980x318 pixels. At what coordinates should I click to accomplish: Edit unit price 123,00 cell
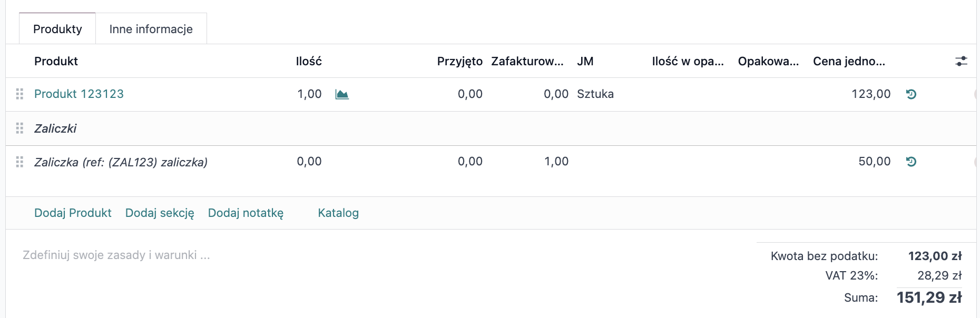click(871, 94)
